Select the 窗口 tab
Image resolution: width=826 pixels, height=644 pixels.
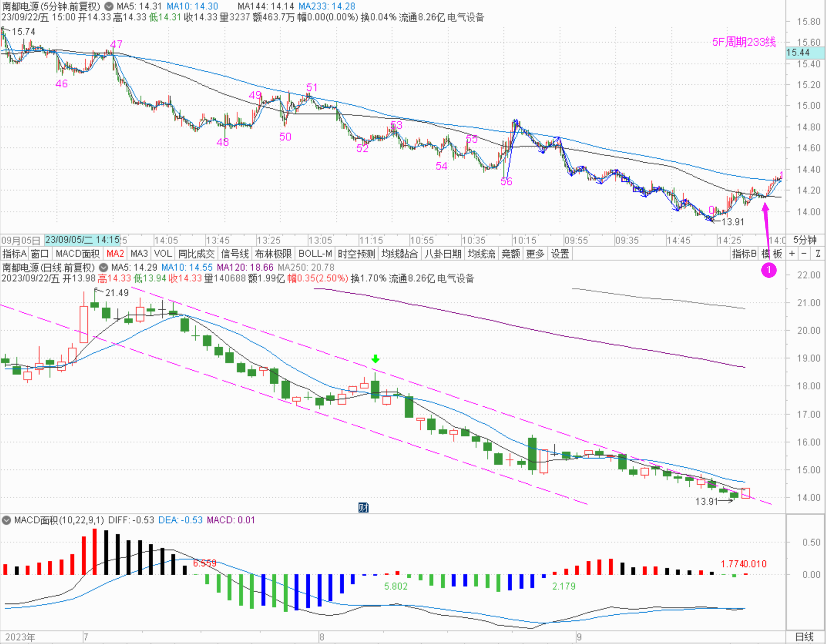coord(40,254)
